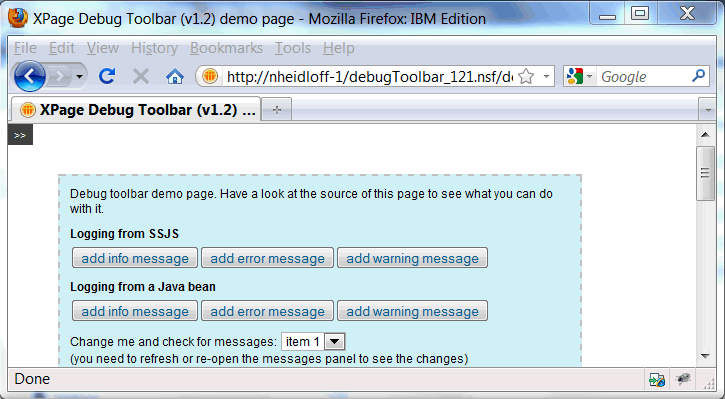Bookmark this page with the star icon
This screenshot has height=399, width=725.
coord(526,76)
